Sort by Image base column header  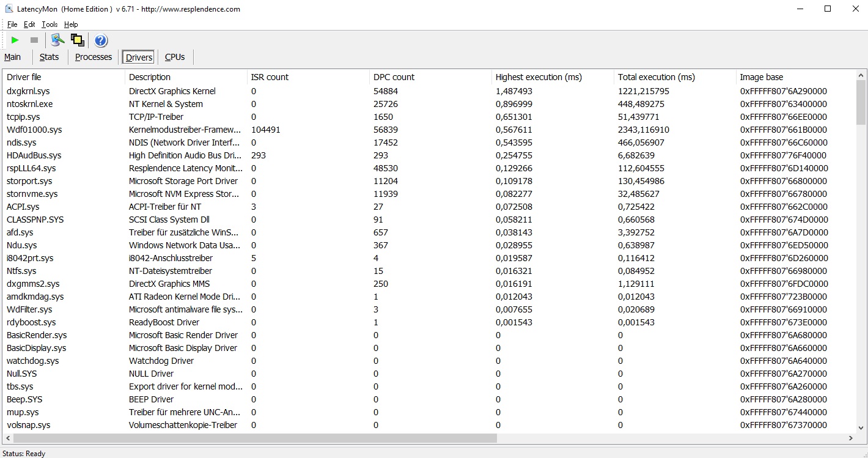click(x=796, y=77)
